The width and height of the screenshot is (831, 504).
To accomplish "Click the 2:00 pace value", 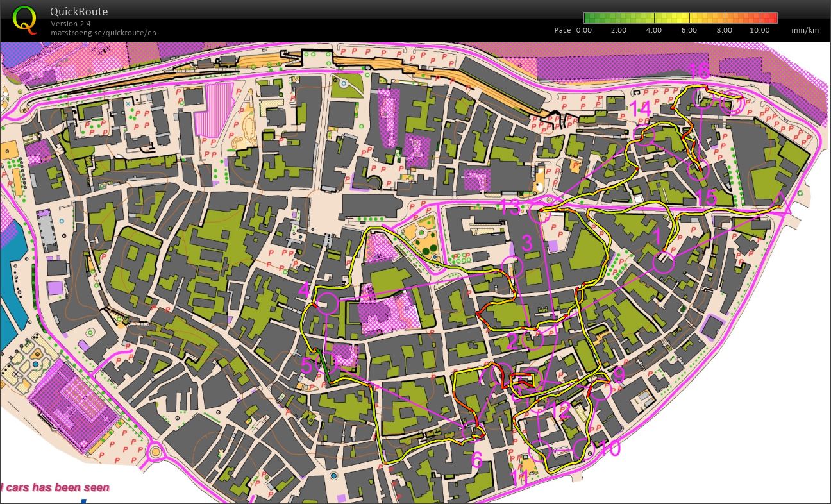I will click(619, 30).
